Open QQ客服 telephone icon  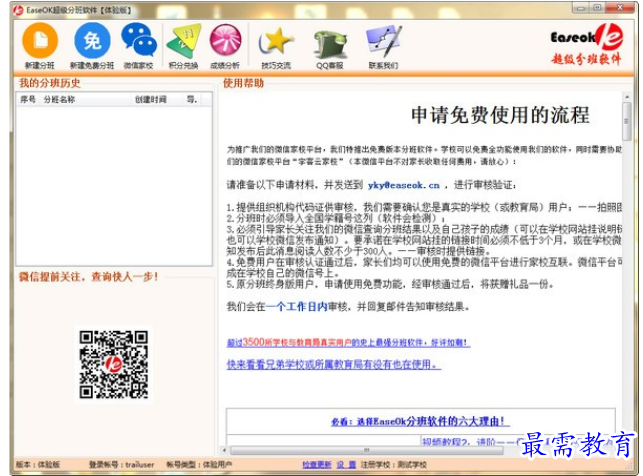[x=330, y=44]
